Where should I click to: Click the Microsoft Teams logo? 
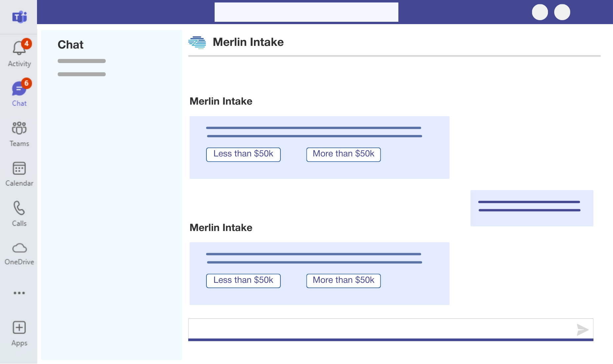(19, 17)
